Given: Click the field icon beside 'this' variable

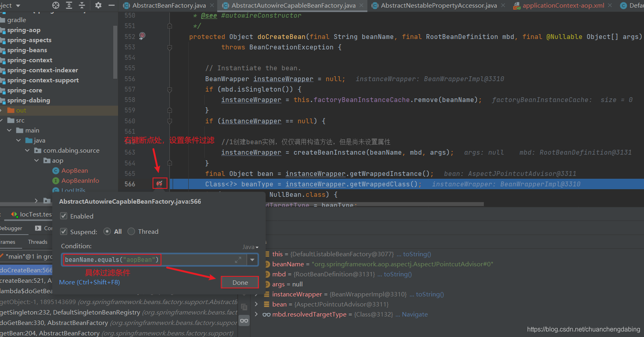Looking at the screenshot, I should pos(267,254).
